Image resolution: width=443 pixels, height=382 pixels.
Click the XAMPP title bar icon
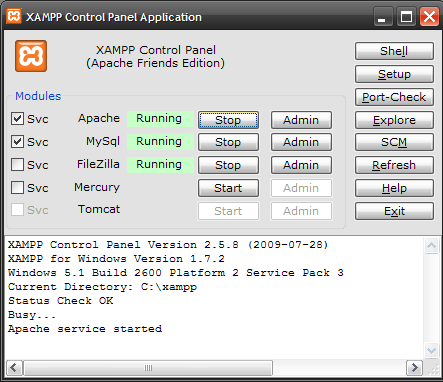pyautogui.click(x=14, y=16)
